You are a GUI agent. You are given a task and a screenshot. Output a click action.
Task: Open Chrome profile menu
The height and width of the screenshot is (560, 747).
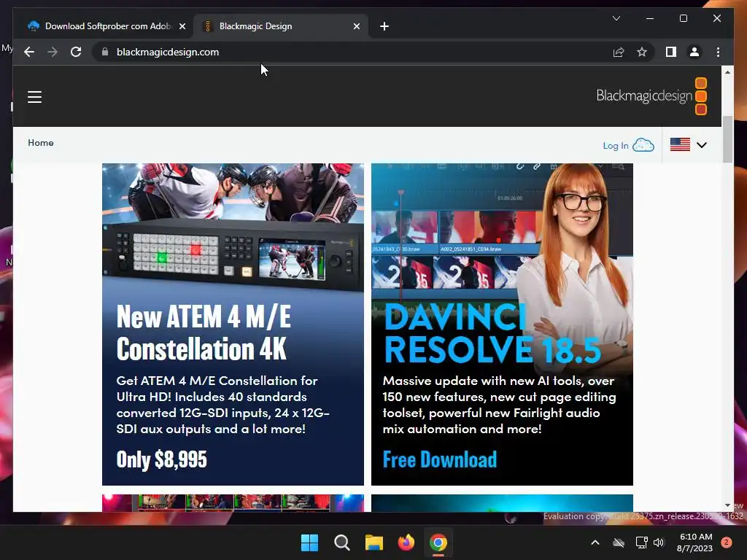tap(694, 52)
